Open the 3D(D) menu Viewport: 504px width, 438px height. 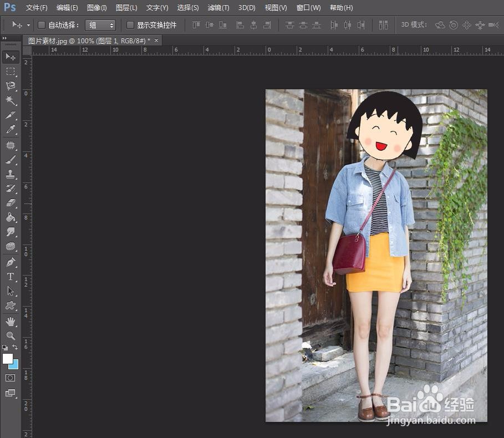coord(247,8)
